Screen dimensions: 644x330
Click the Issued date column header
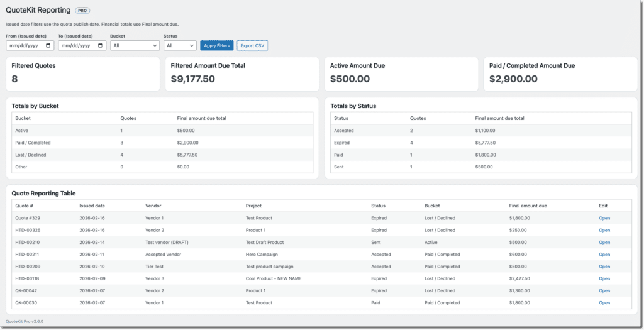92,206
